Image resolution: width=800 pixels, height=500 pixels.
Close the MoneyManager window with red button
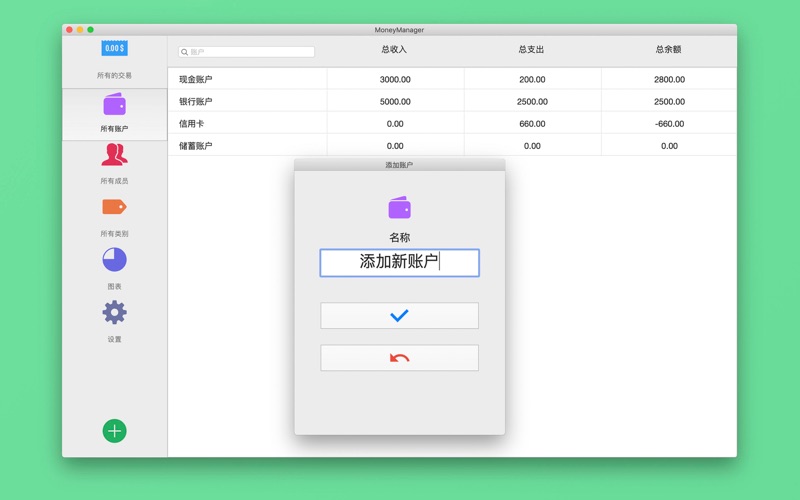point(69,30)
